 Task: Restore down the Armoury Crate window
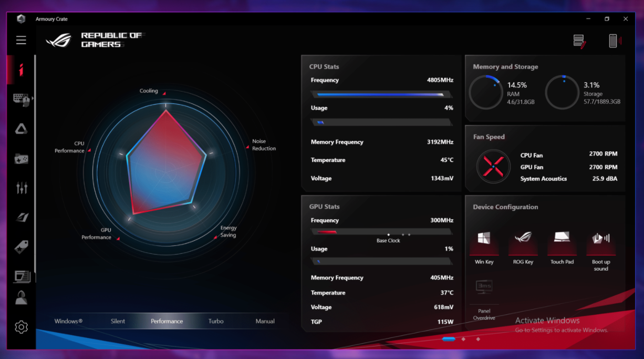pyautogui.click(x=607, y=19)
